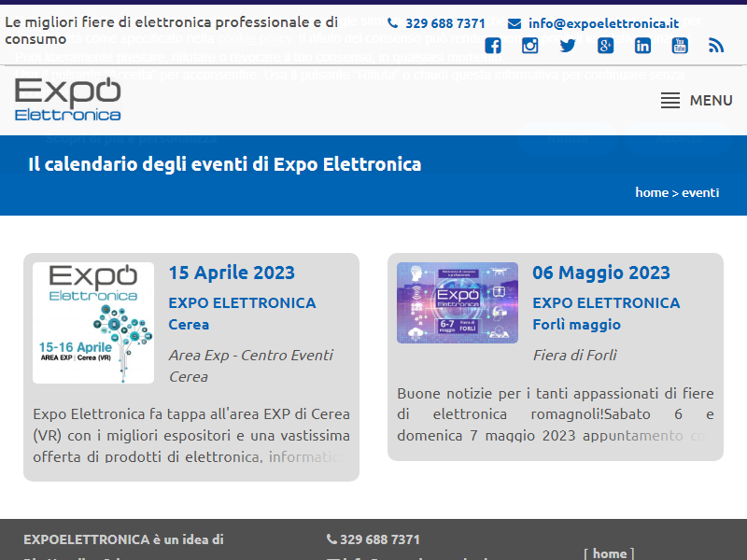747x560 pixels.
Task: Click the EXPOELETTRONICA è un idea di footer text
Action: coord(123,539)
